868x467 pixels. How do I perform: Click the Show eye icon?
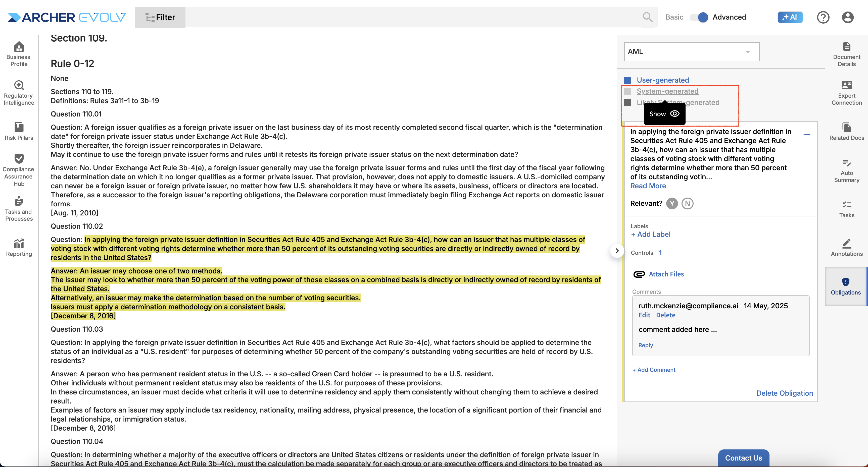point(674,113)
